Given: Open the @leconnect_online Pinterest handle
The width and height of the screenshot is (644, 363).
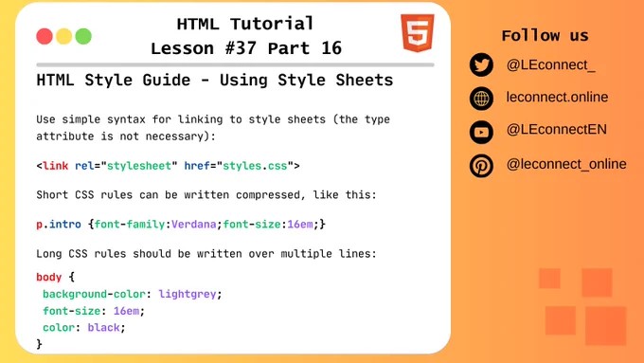Looking at the screenshot, I should (x=566, y=164).
